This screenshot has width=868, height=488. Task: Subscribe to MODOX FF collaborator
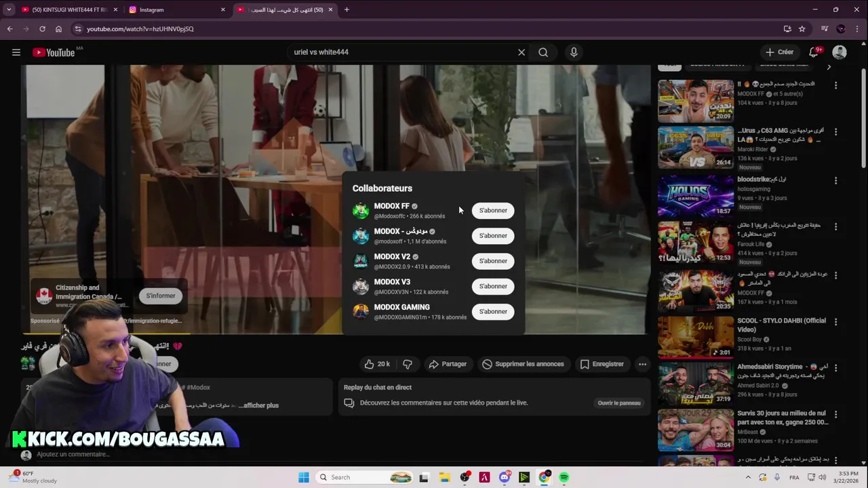pos(493,210)
